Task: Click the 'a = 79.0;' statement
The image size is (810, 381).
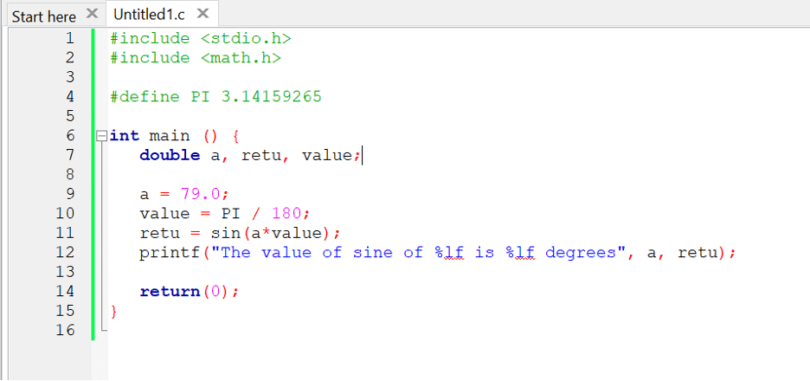Action: (x=184, y=194)
